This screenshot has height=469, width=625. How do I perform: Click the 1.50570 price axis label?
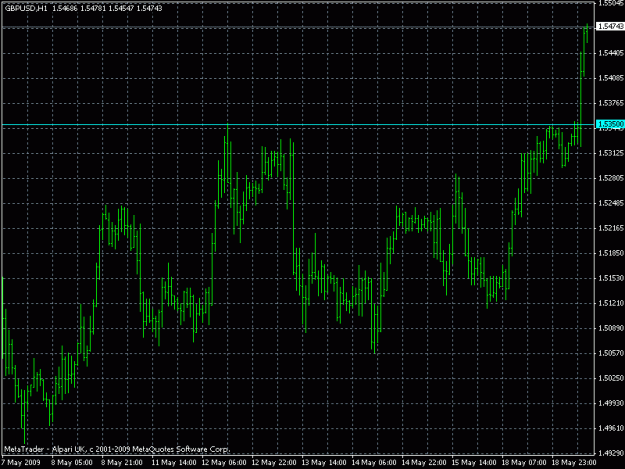(611, 353)
